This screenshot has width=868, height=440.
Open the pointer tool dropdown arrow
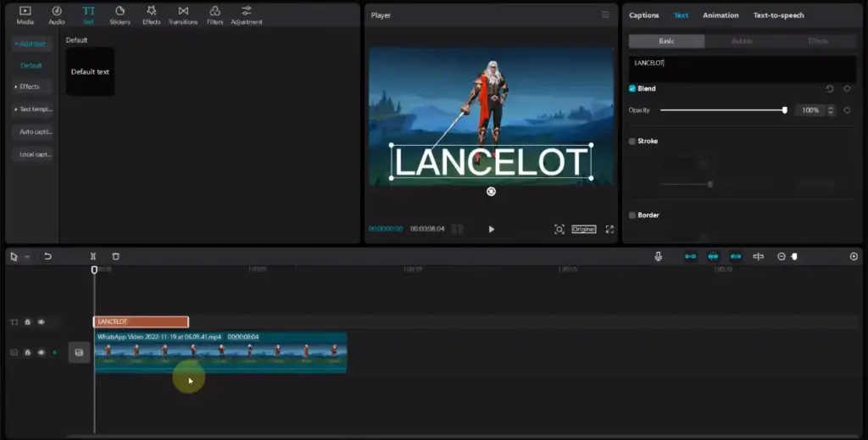(26, 257)
